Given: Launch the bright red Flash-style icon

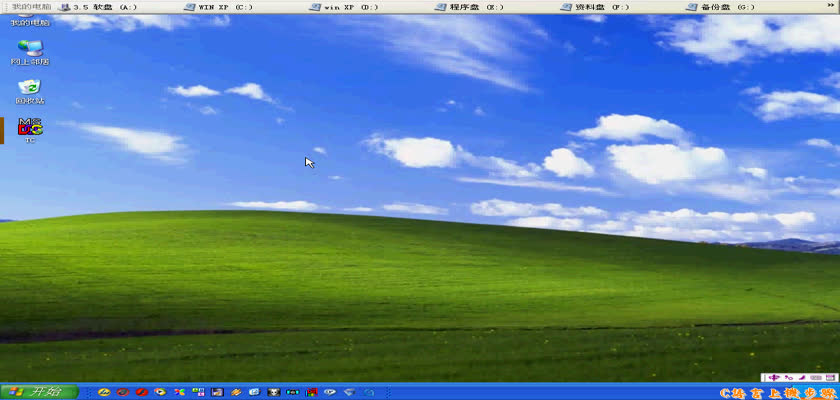Looking at the screenshot, I should point(142,393).
